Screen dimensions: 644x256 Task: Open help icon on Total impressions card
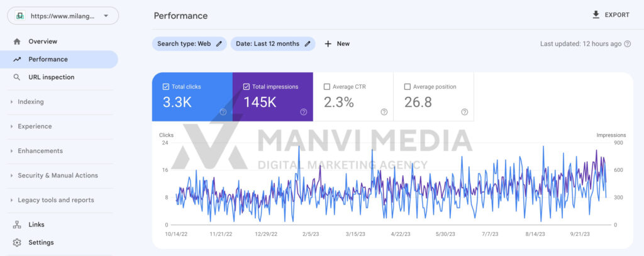click(x=304, y=112)
